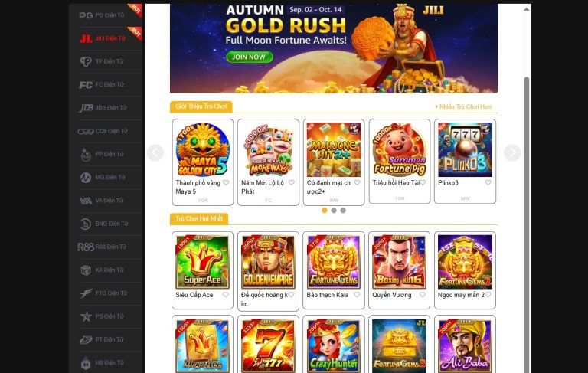
Task: Favorite the Plinko3 game with heart
Action: coord(488,183)
